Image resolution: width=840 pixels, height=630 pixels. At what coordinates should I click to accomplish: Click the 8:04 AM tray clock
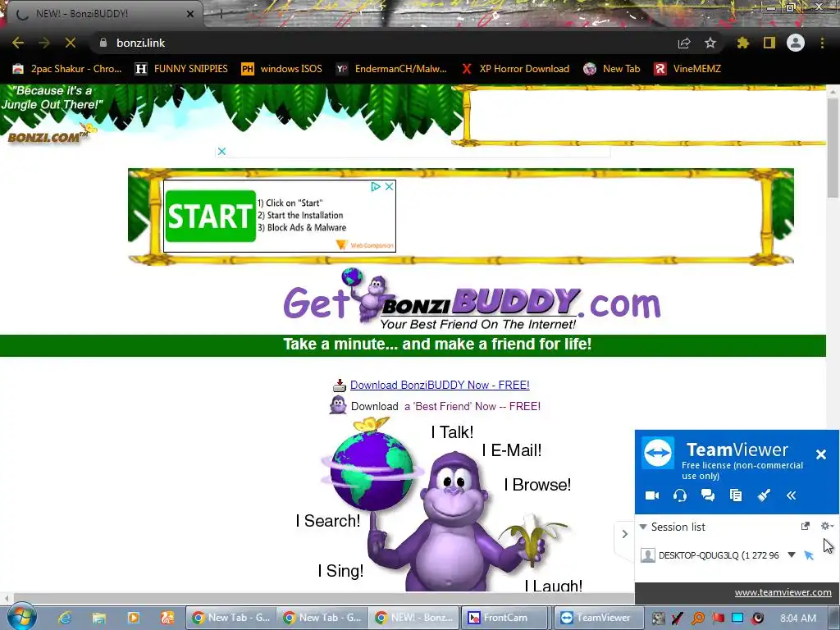[797, 618]
